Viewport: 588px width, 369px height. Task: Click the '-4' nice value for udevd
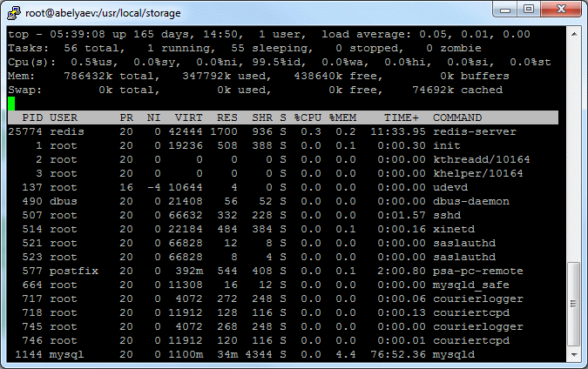(153, 187)
